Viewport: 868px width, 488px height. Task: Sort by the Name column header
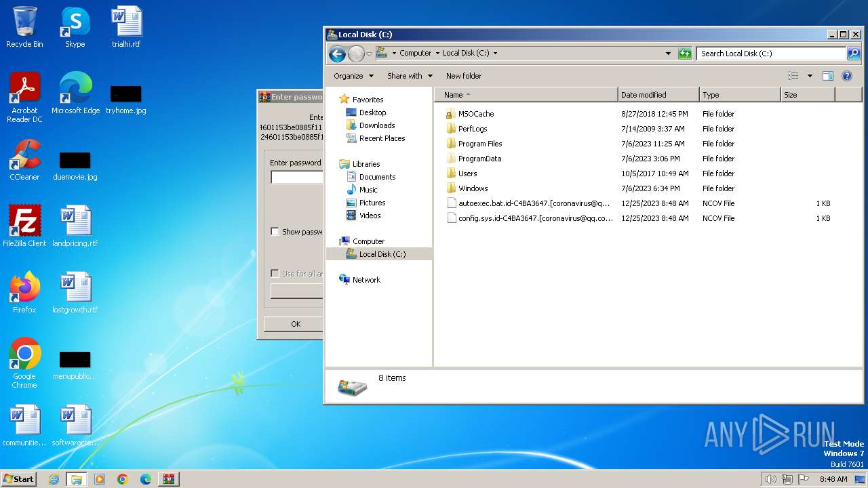(526, 95)
